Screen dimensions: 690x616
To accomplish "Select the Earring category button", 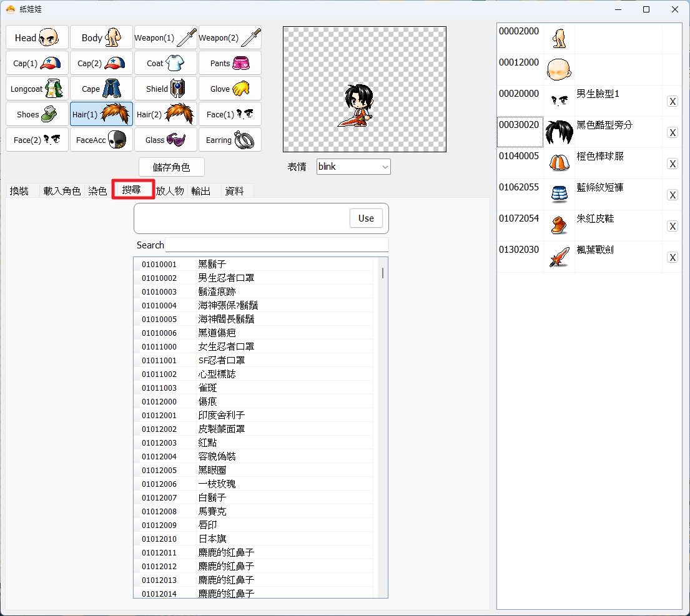I will [x=230, y=140].
